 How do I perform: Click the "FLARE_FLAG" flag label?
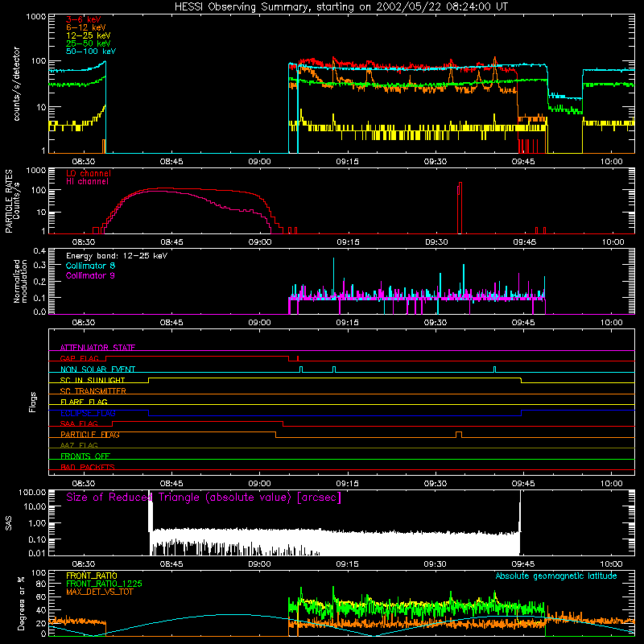(x=84, y=402)
